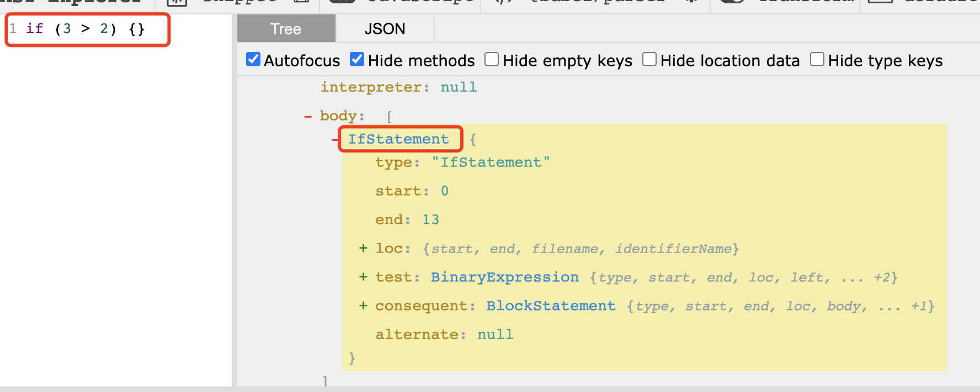Enable Hide empty keys
980x392 pixels.
[492, 60]
